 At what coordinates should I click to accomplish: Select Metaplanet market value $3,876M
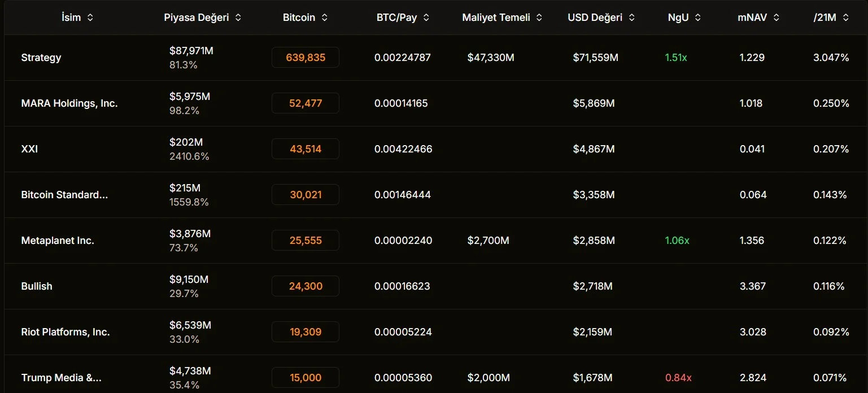point(190,234)
